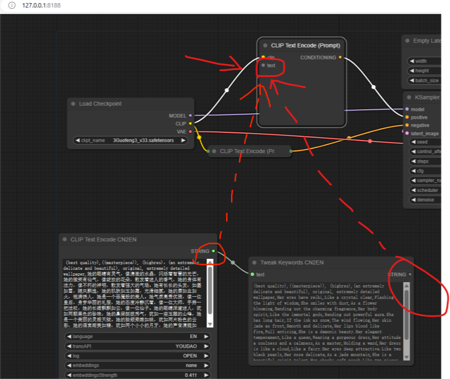Image resolution: width=450 pixels, height=379 pixels.
Task: Switch language EN to the next option with its right arrow
Action: click(206, 336)
